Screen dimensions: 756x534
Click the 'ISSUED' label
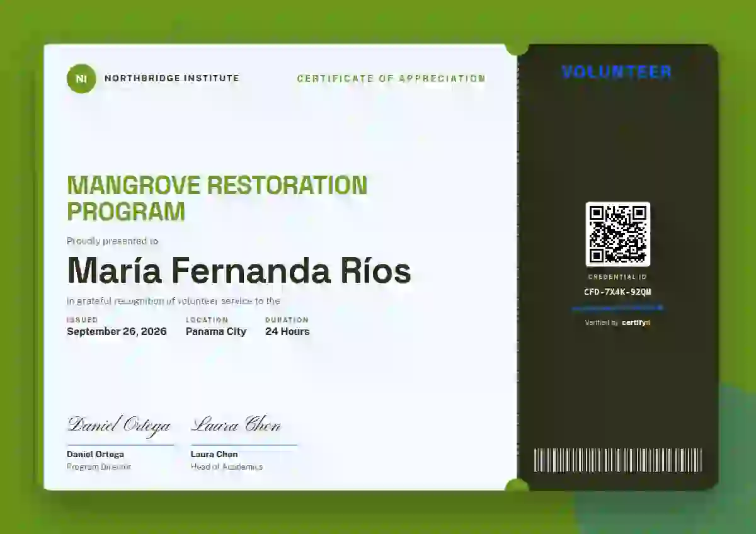pyautogui.click(x=83, y=320)
